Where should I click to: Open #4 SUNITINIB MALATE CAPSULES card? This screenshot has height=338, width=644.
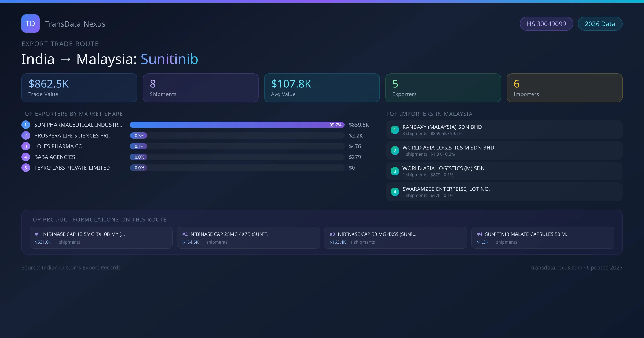point(543,238)
